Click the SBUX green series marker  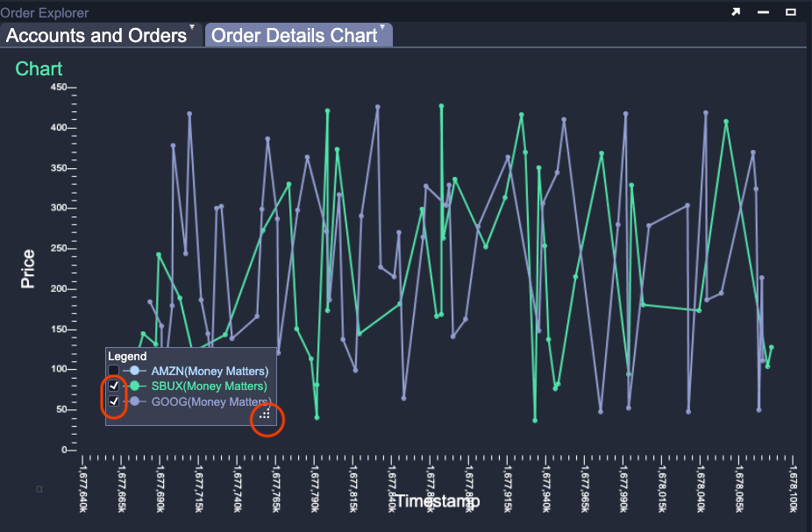pos(135,387)
